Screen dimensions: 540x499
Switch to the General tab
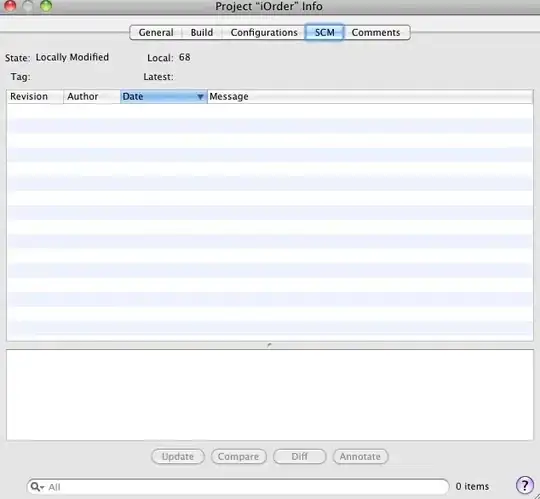156,32
